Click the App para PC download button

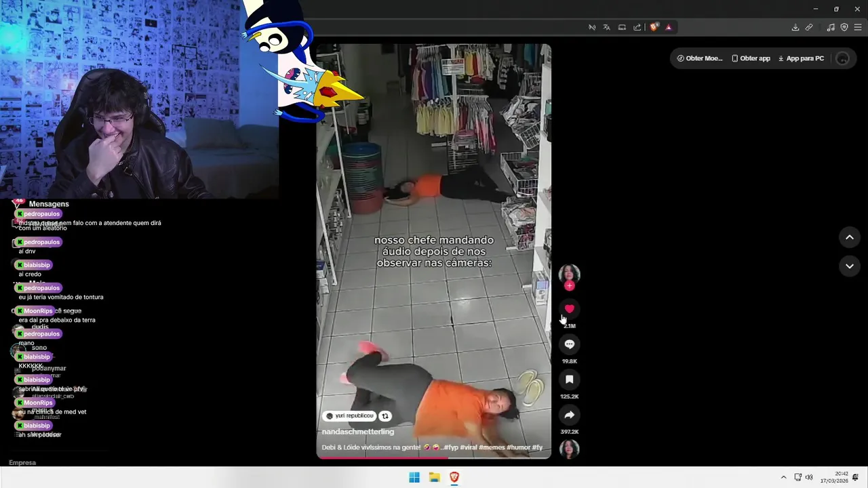(801, 58)
